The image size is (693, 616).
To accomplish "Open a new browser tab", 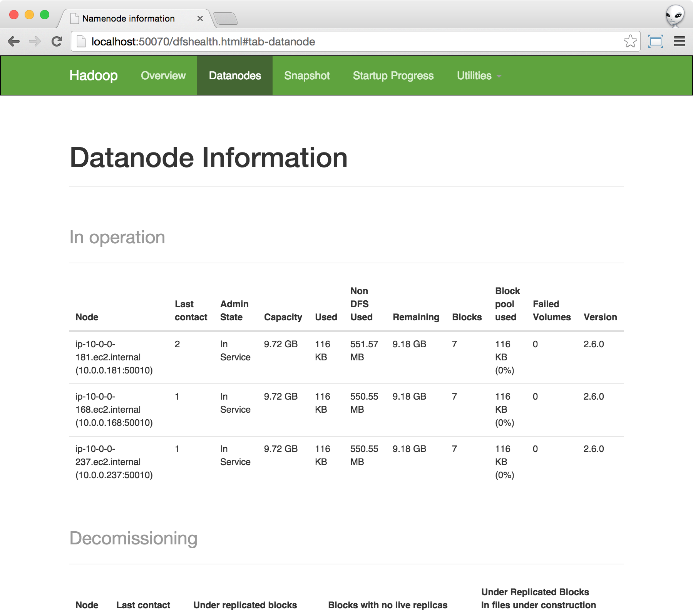I will (x=226, y=18).
